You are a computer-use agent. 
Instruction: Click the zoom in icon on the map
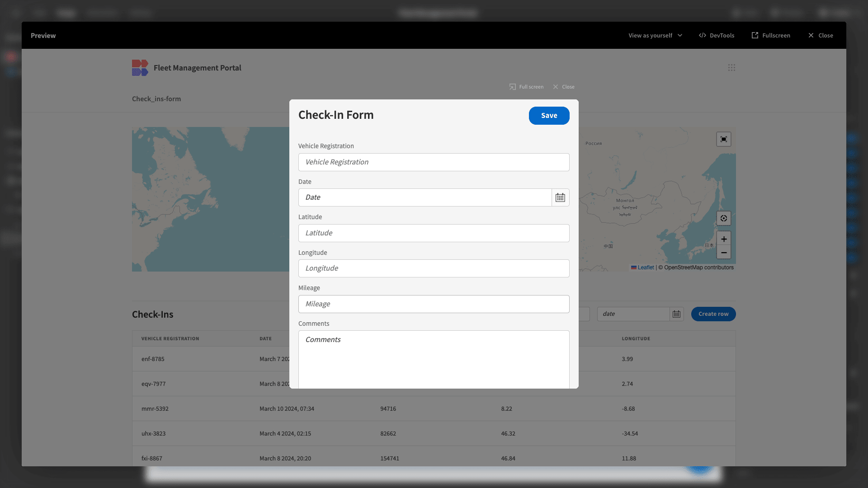pos(724,239)
